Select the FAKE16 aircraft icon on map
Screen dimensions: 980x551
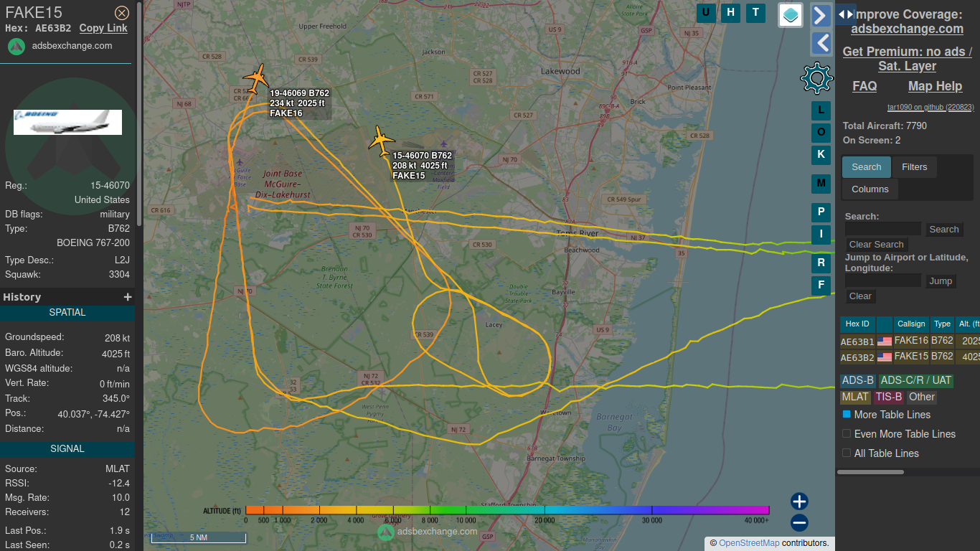255,77
